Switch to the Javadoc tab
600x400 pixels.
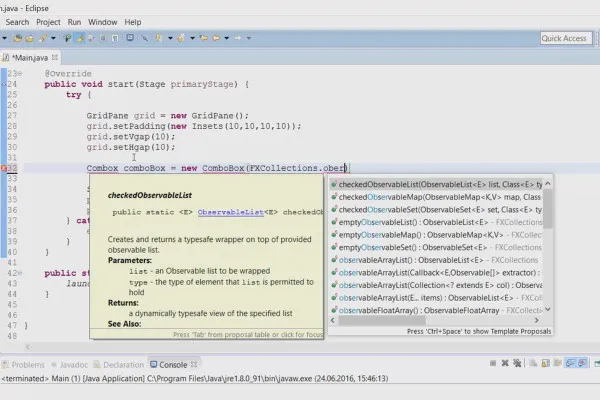pos(69,365)
